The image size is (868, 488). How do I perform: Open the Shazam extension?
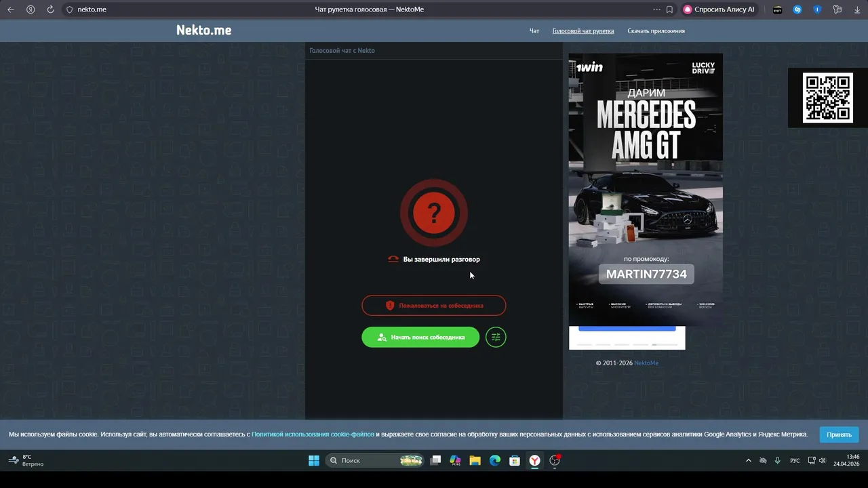(x=797, y=9)
